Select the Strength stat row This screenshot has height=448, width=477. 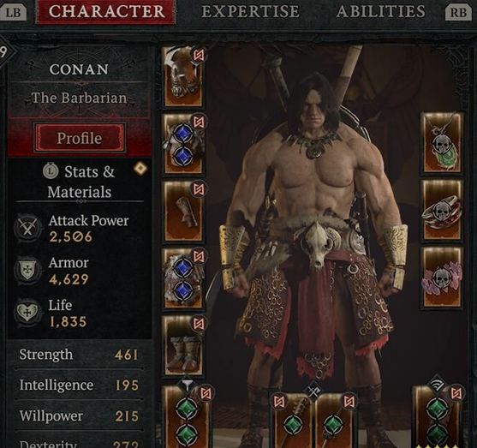tap(79, 355)
